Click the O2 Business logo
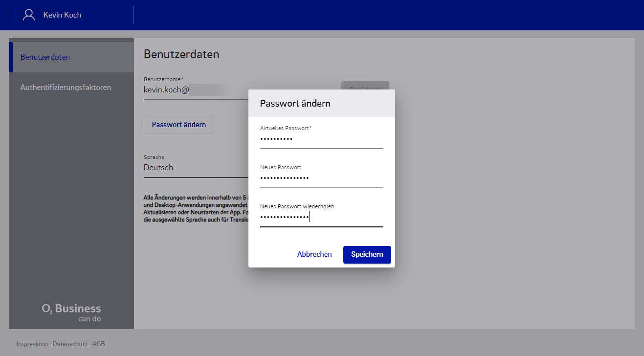This screenshot has height=356, width=644. tap(71, 312)
